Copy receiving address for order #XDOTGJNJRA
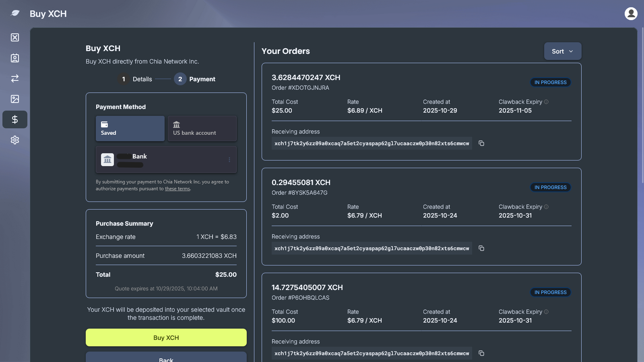The height and width of the screenshot is (362, 644). tap(481, 143)
